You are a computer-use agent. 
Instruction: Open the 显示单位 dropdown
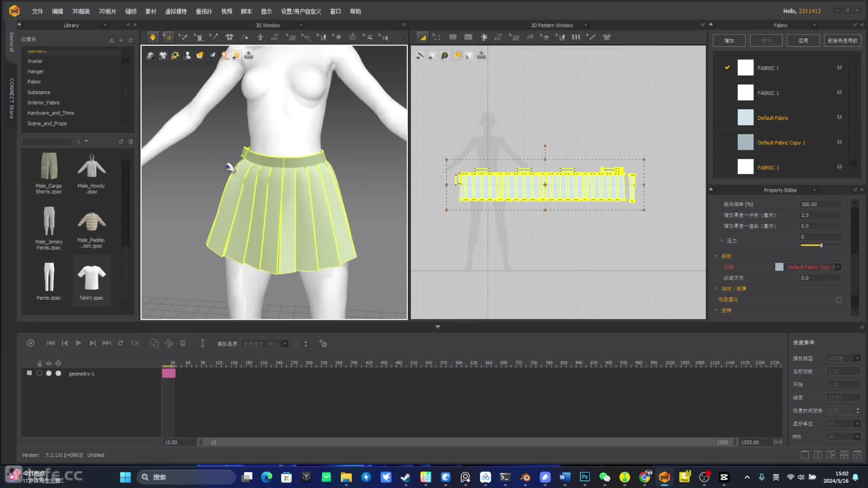(x=844, y=423)
